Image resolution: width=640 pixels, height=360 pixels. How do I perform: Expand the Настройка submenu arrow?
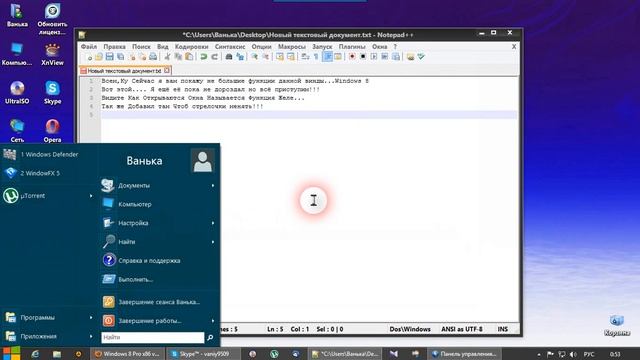(x=213, y=223)
